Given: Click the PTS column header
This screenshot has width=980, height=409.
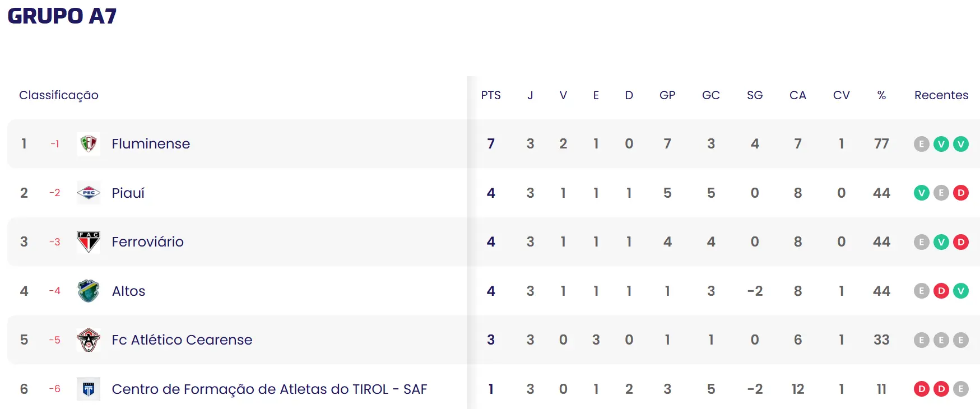Looking at the screenshot, I should [x=491, y=95].
